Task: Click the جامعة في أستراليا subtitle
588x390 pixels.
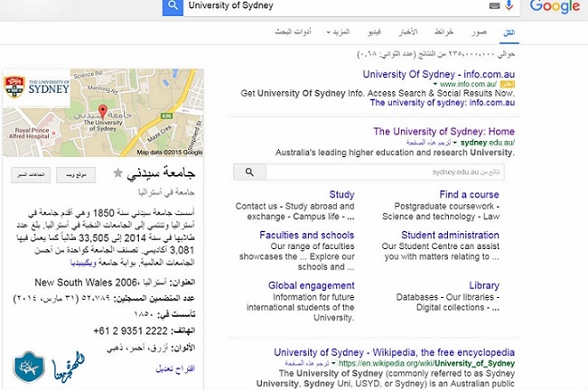Action: click(166, 192)
